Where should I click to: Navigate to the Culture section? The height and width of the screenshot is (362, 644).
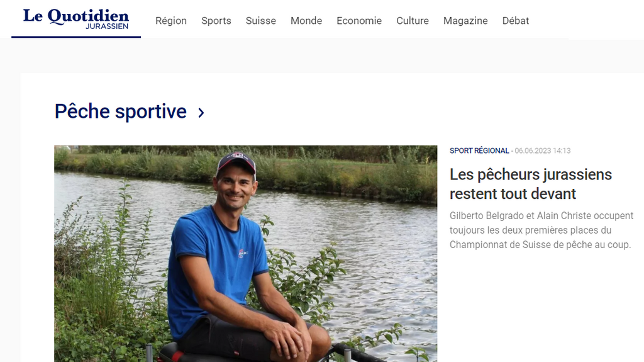tap(413, 21)
